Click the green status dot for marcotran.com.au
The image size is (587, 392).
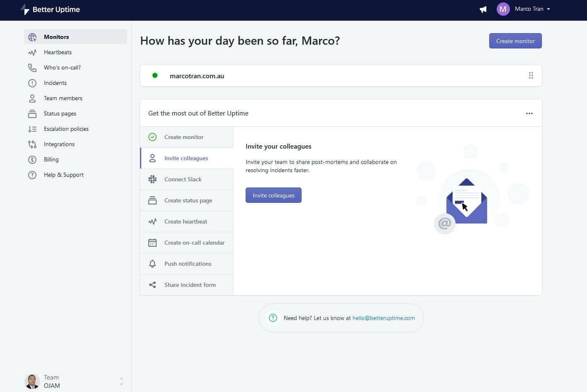tap(155, 75)
